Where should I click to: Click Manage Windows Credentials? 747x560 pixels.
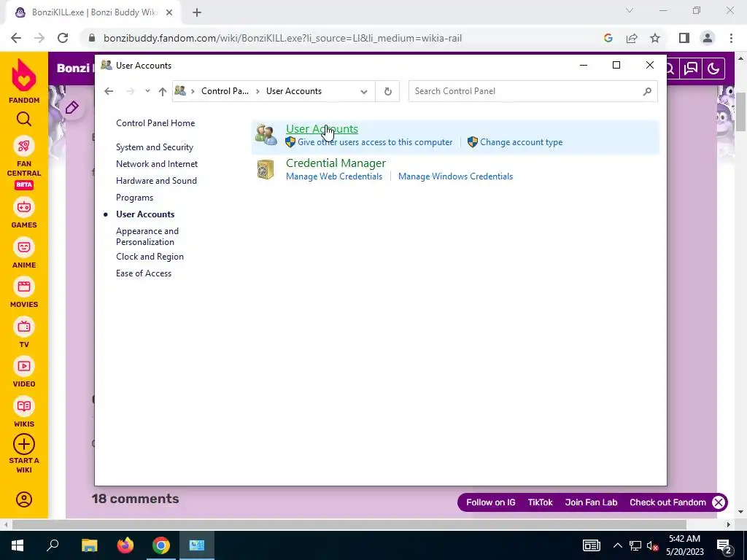(x=455, y=176)
